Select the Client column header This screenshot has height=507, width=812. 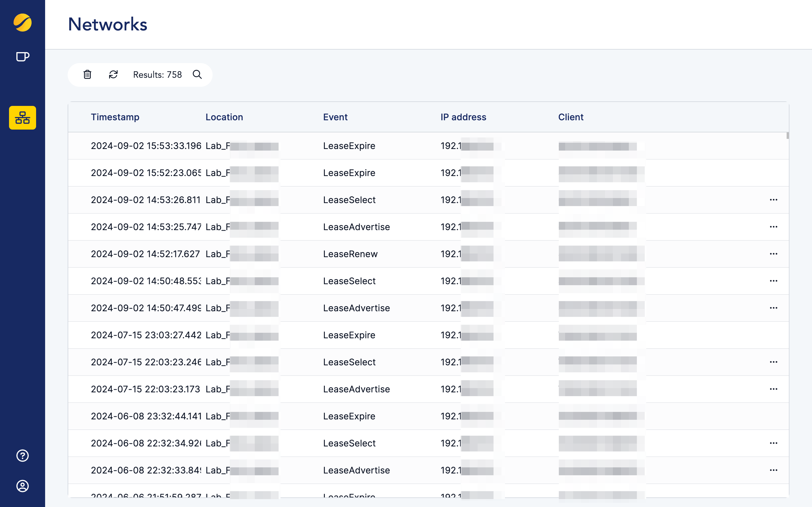[570, 117]
